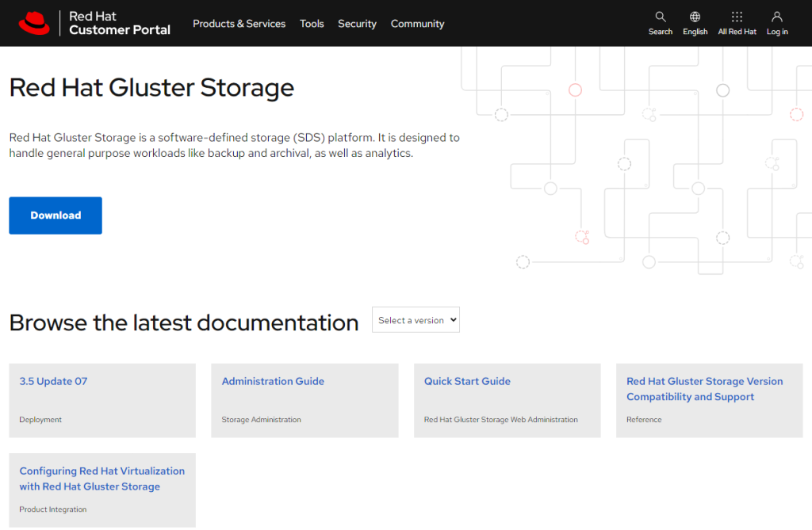Click the blue Download button

(x=56, y=215)
